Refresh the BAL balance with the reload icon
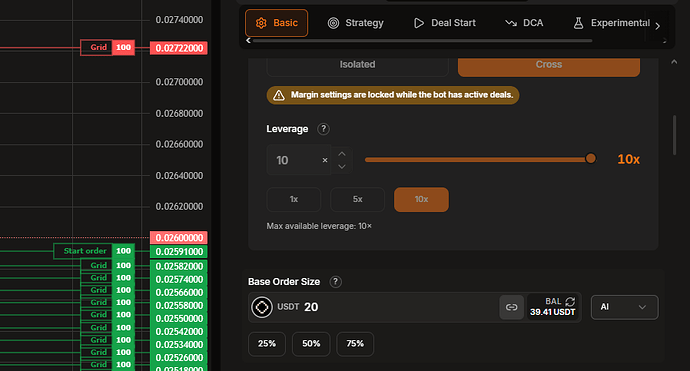This screenshot has width=690, height=371. [x=570, y=301]
